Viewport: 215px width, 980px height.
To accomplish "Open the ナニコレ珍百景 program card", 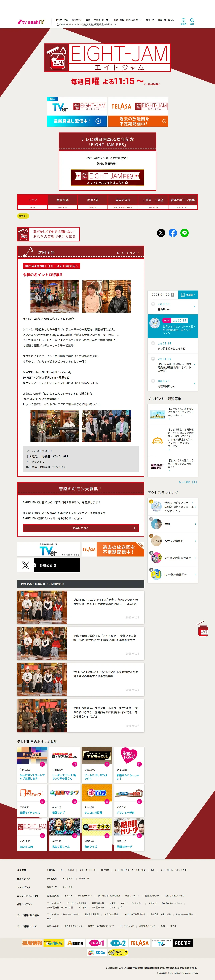I will pos(97,800).
